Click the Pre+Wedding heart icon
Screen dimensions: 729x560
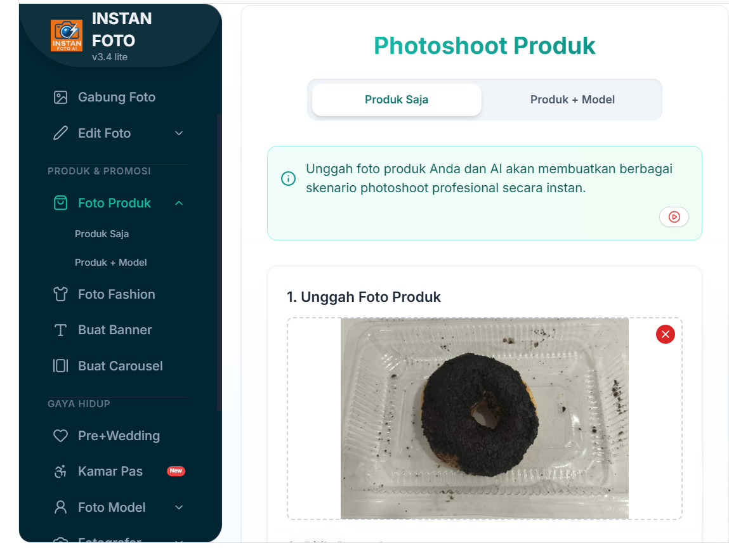coord(60,436)
